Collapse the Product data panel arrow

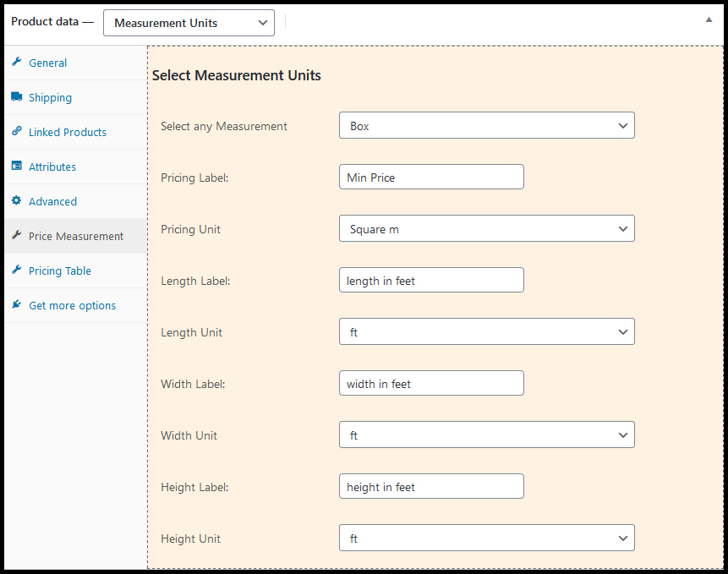point(709,19)
